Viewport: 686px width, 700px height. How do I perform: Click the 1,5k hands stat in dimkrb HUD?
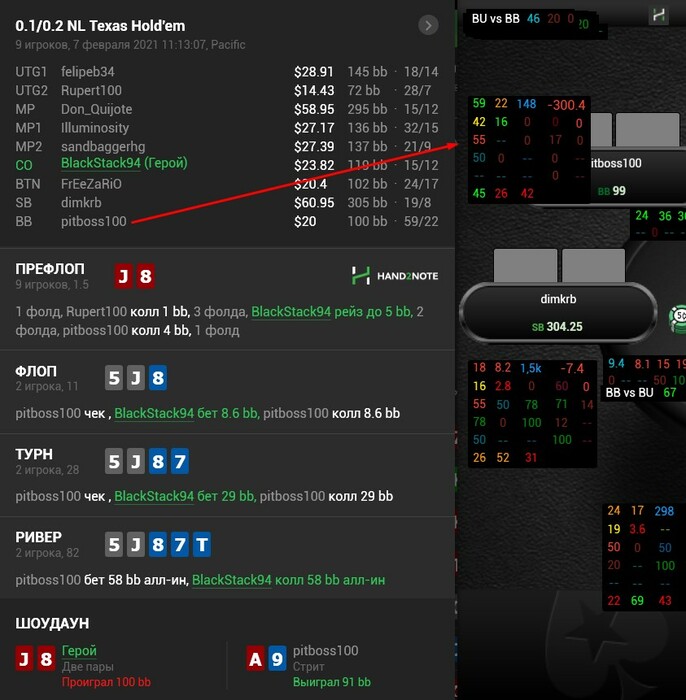pos(530,368)
